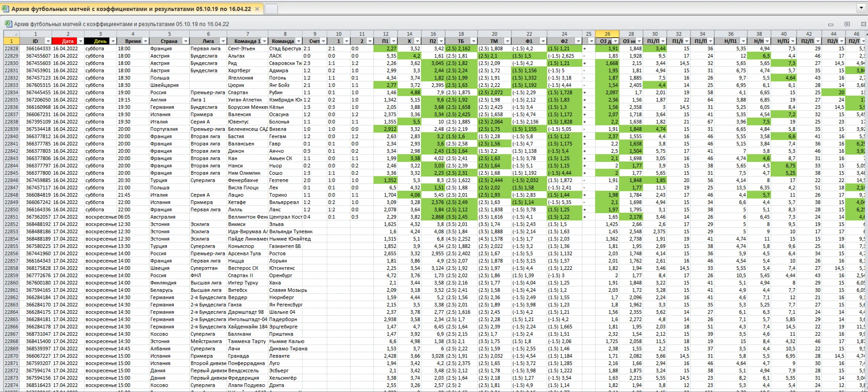The height and width of the screenshot is (392, 868).
Task: Click the Excel workbook icon in the window title
Action: (x=8, y=24)
